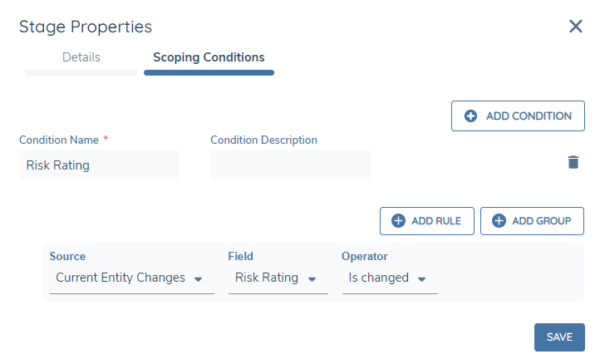The height and width of the screenshot is (364, 600).
Task: Click into the Condition Description field
Action: click(x=290, y=165)
